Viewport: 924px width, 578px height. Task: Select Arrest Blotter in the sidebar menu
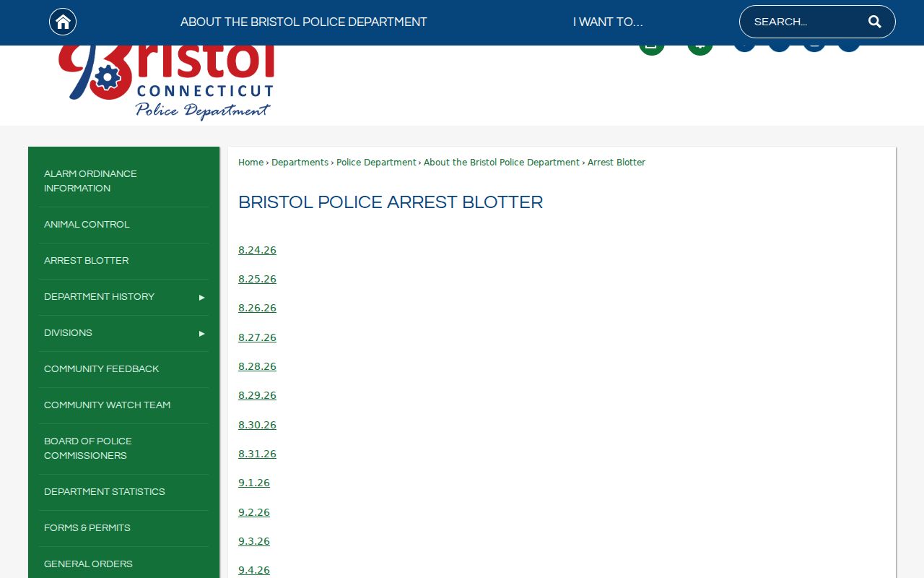tap(123, 261)
